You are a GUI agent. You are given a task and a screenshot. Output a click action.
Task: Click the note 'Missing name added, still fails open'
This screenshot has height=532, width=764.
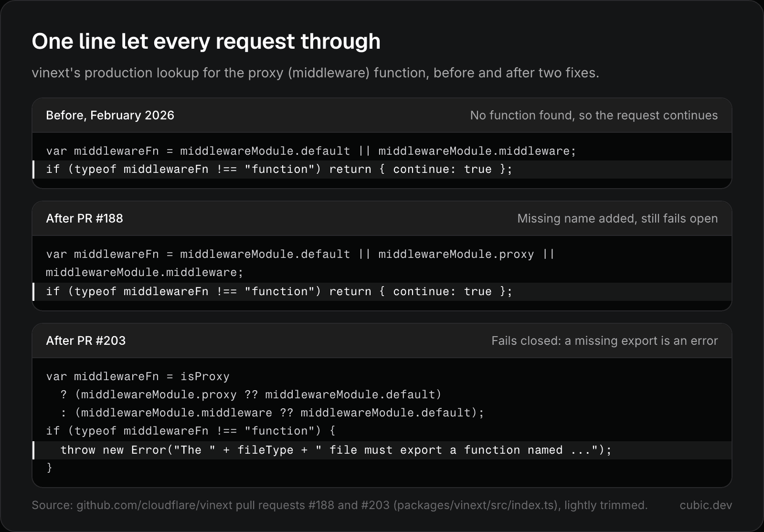[617, 218]
